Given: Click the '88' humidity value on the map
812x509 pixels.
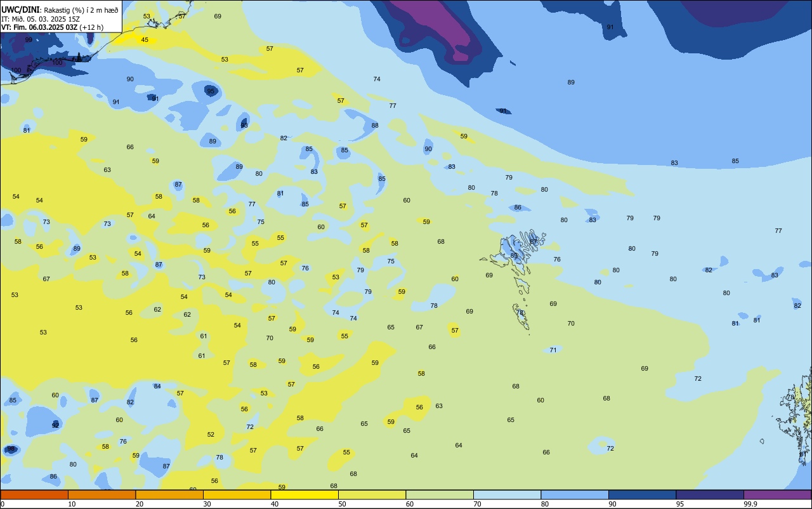Looking at the screenshot, I should coord(375,126).
